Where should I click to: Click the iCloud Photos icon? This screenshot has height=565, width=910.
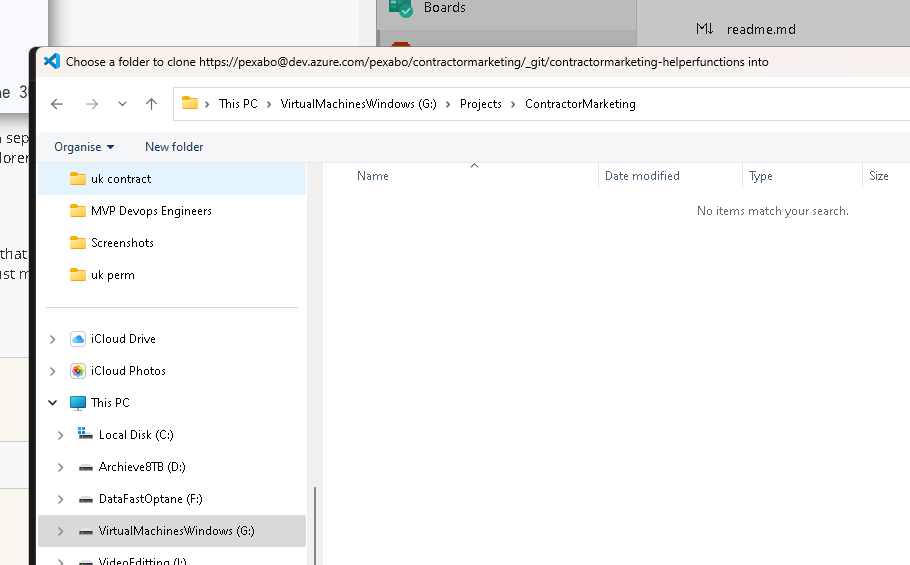coord(78,371)
